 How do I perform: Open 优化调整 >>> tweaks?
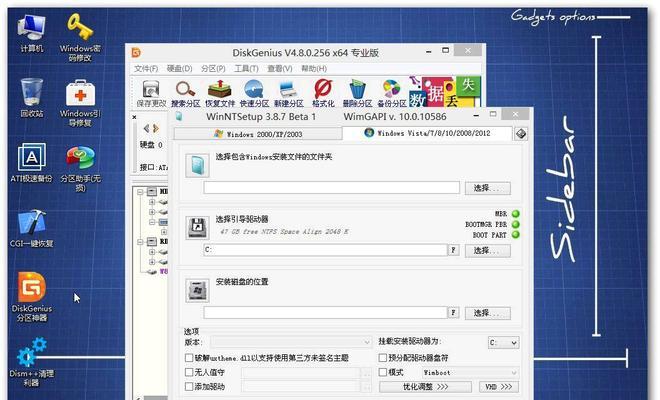(x=425, y=387)
